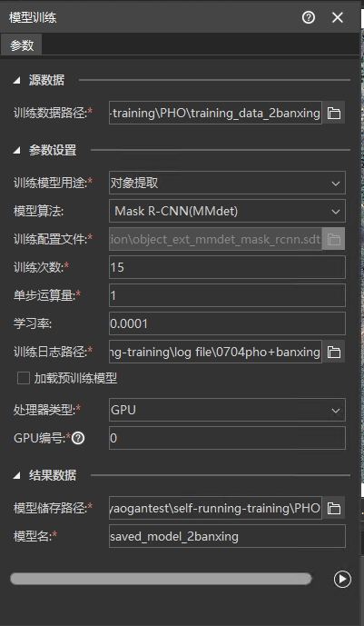This screenshot has height=626, width=364.
Task: Browse folder for 模型储存路径
Action: [334, 508]
